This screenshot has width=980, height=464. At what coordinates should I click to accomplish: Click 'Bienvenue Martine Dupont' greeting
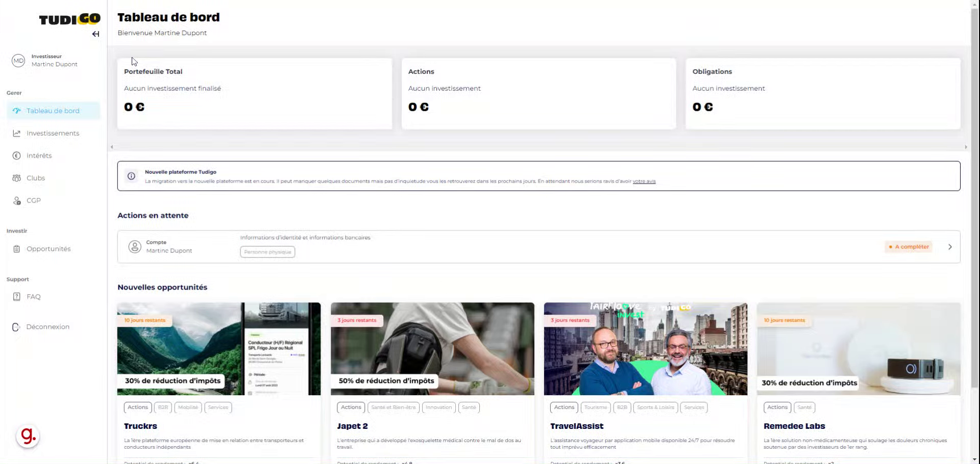162,33
